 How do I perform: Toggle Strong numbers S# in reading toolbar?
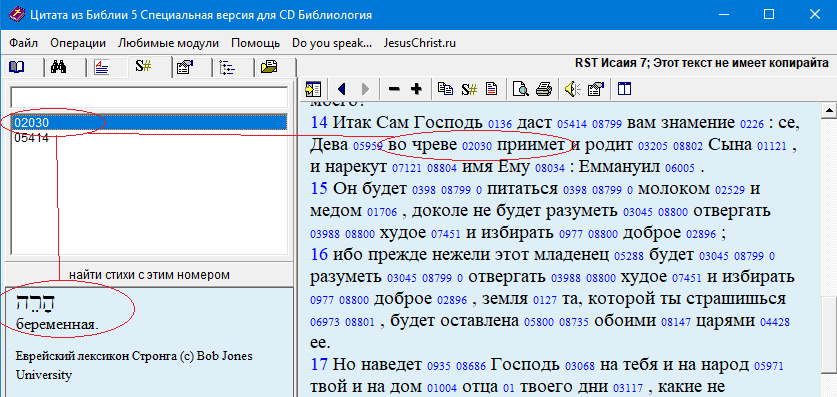pyautogui.click(x=469, y=89)
